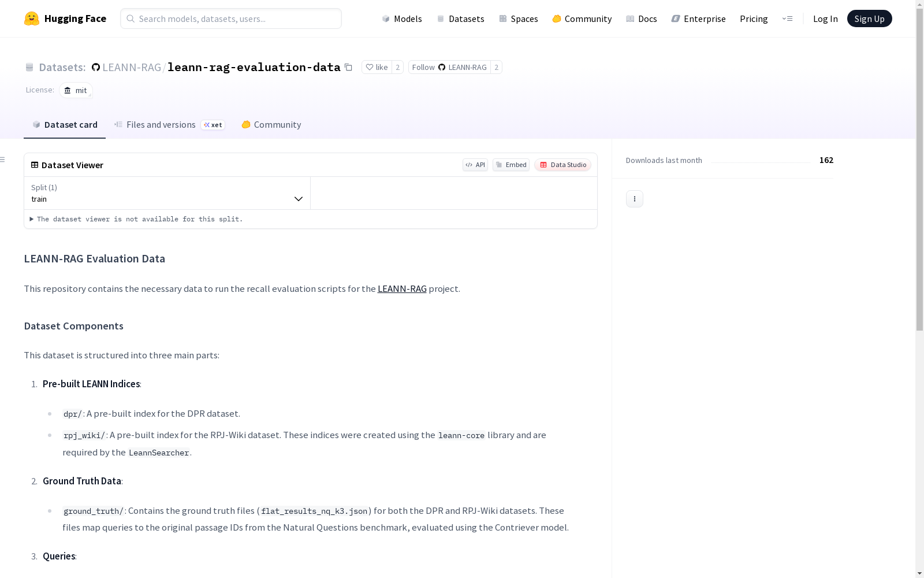Image resolution: width=924 pixels, height=578 pixels.
Task: Click the dpr/ code text
Action: [73, 414]
